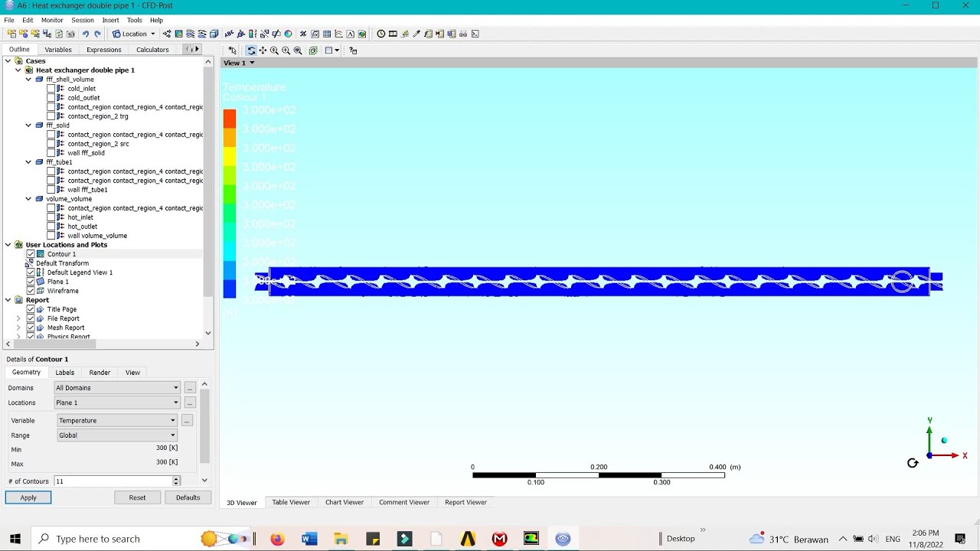
Task: Open the Variable ellipsis selector button
Action: pyautogui.click(x=187, y=420)
